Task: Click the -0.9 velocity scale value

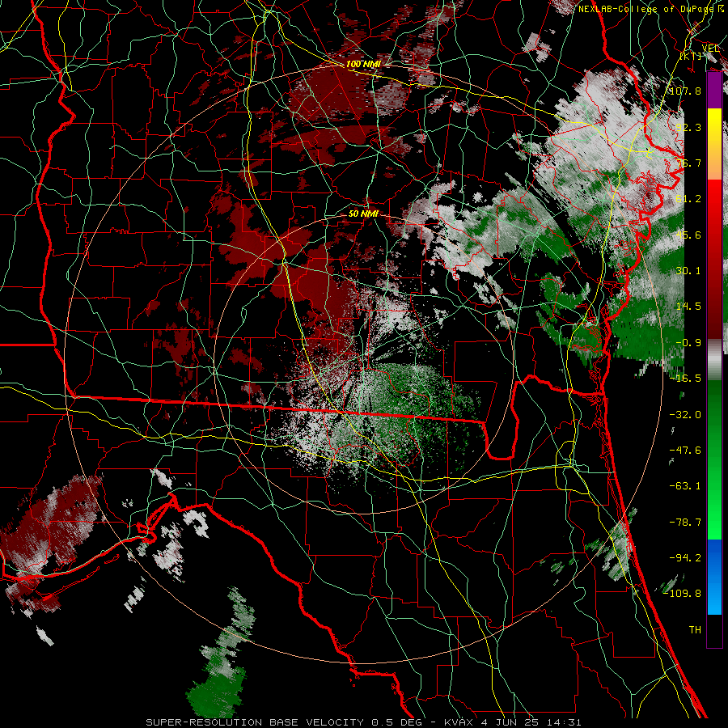Action: click(688, 343)
